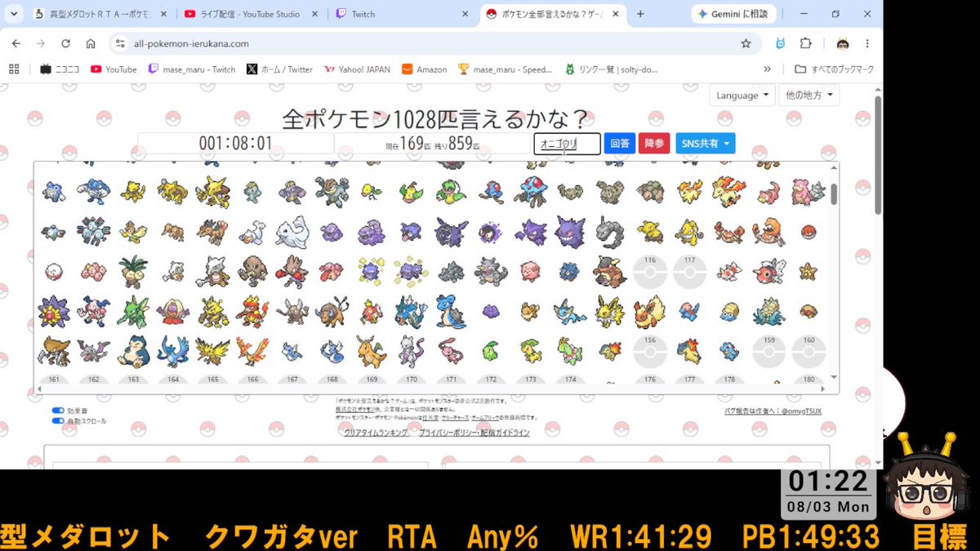Click the 全ポケモン1028匹言えるかな? heading
The width and height of the screenshot is (980, 551).
click(435, 119)
